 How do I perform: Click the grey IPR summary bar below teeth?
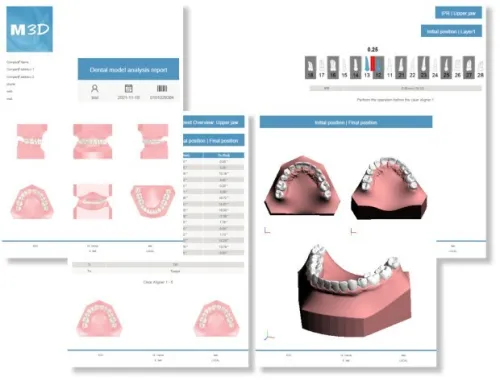396,88
